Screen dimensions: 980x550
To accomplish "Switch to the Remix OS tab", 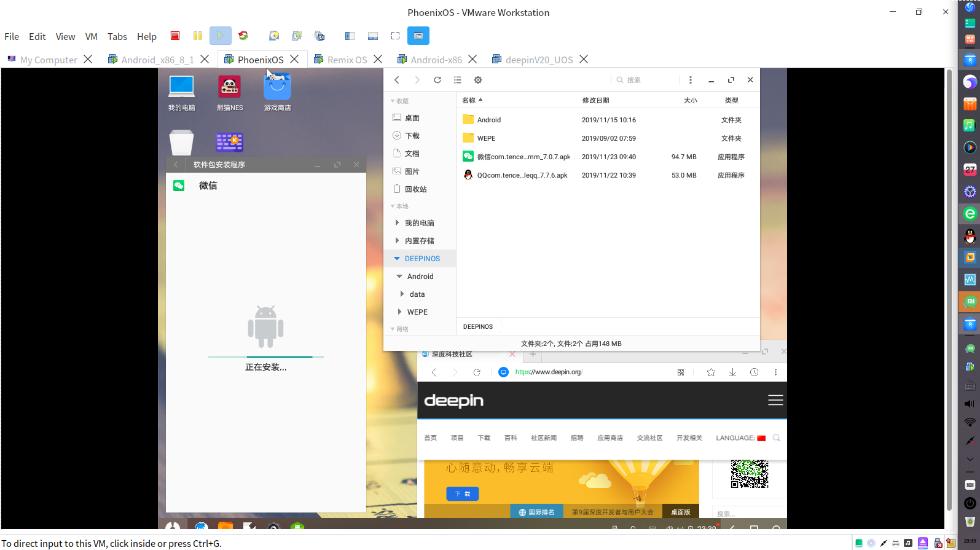I will pos(347,60).
